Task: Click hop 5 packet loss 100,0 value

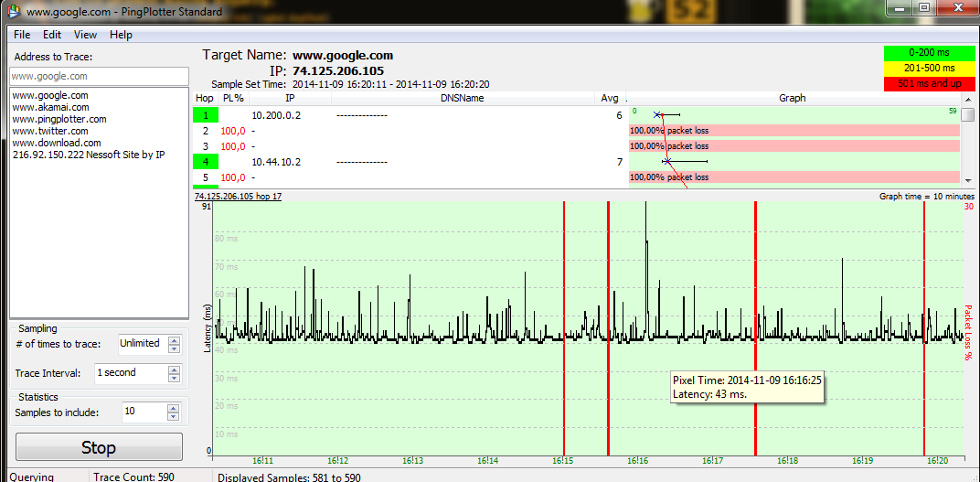Action: coord(234,177)
